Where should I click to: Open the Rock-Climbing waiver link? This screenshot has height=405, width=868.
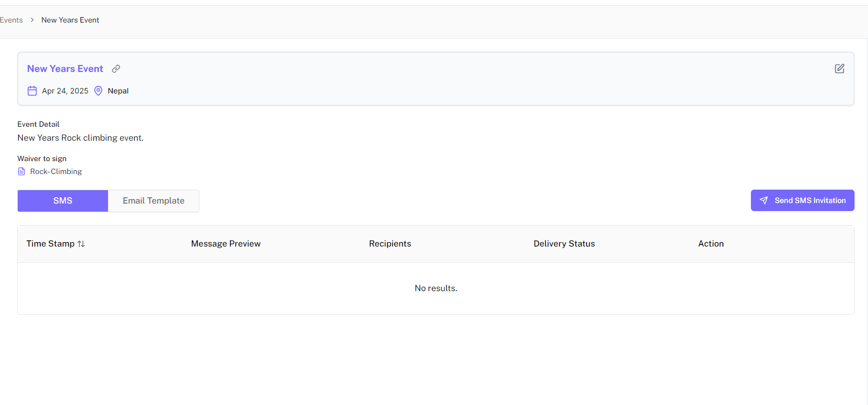tap(56, 171)
